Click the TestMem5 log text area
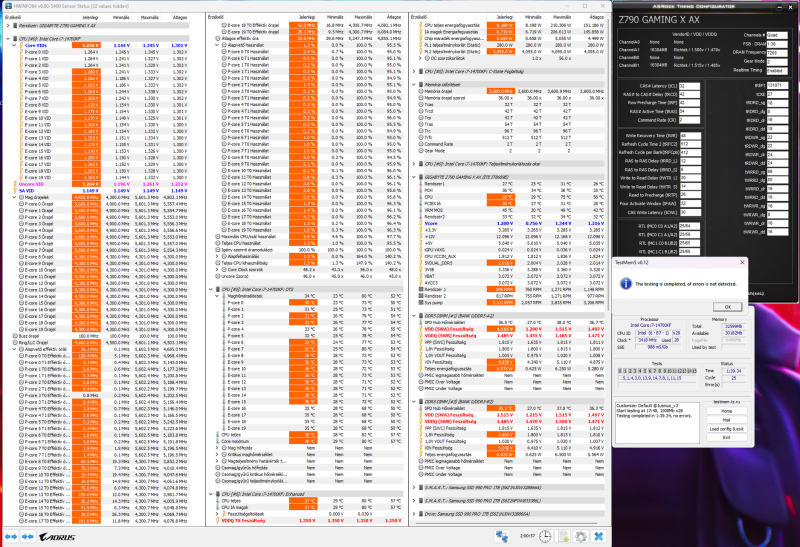 657,422
